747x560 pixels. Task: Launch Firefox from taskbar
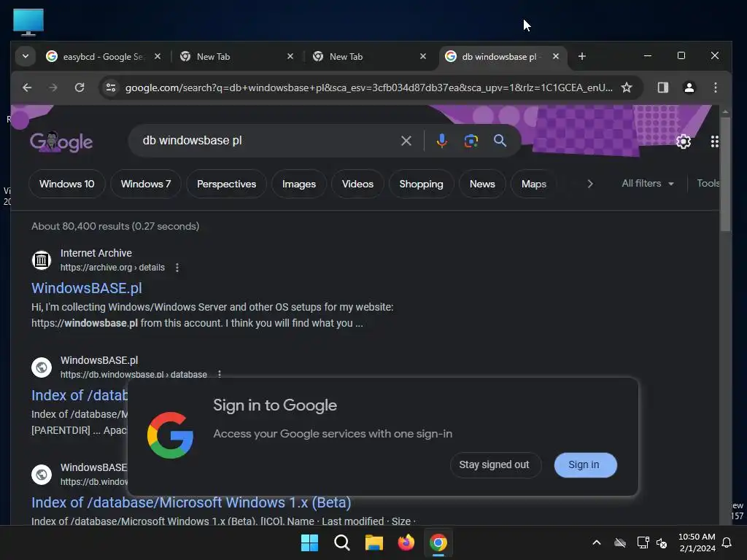point(406,542)
